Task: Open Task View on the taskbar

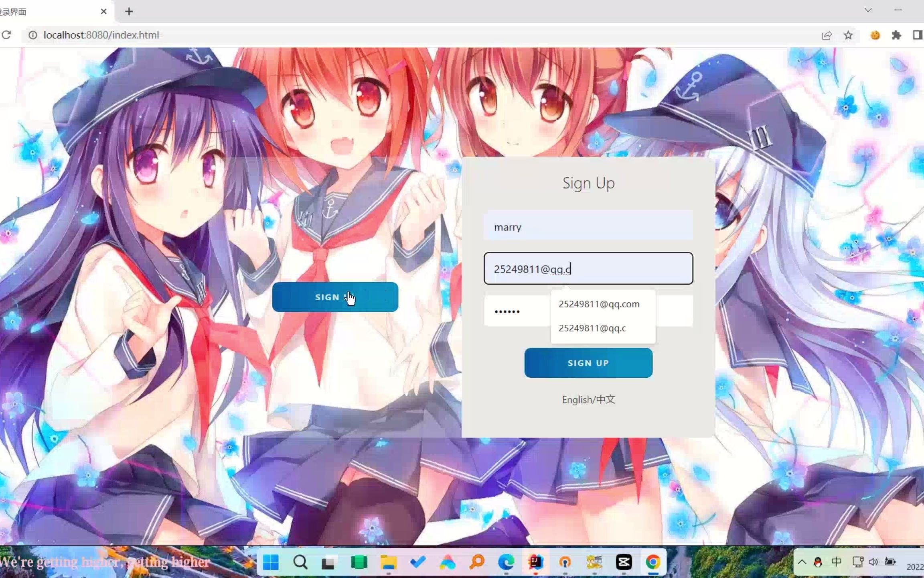Action: click(329, 562)
